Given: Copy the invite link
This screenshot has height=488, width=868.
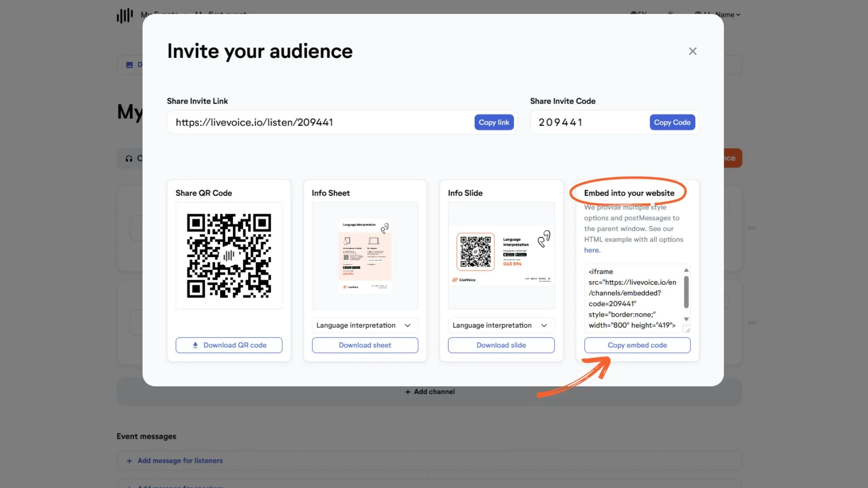Looking at the screenshot, I should 494,122.
